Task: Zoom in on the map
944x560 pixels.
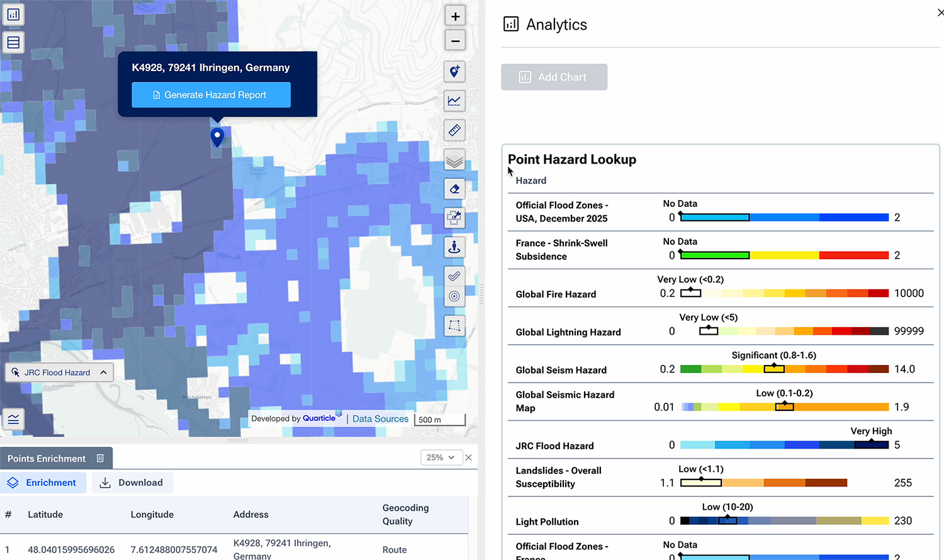Action: 455,16
